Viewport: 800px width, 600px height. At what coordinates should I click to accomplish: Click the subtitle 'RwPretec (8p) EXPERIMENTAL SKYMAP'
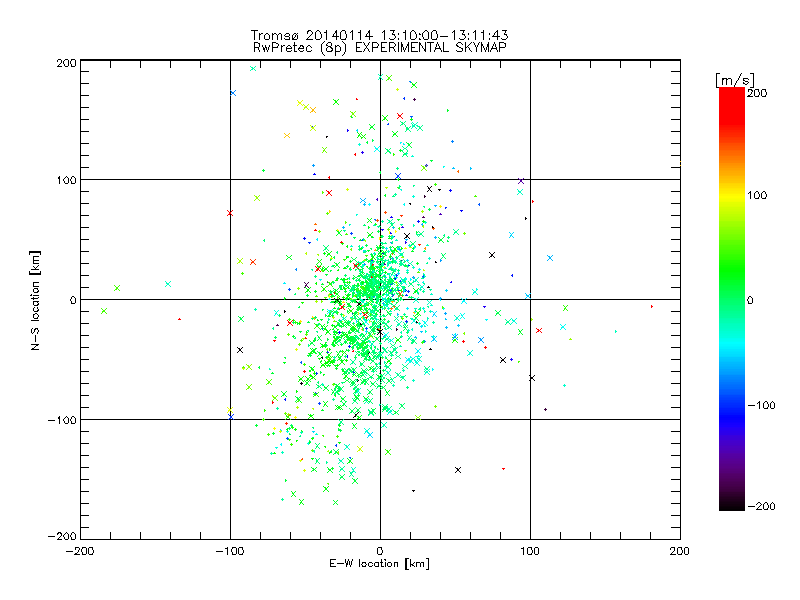point(380,48)
